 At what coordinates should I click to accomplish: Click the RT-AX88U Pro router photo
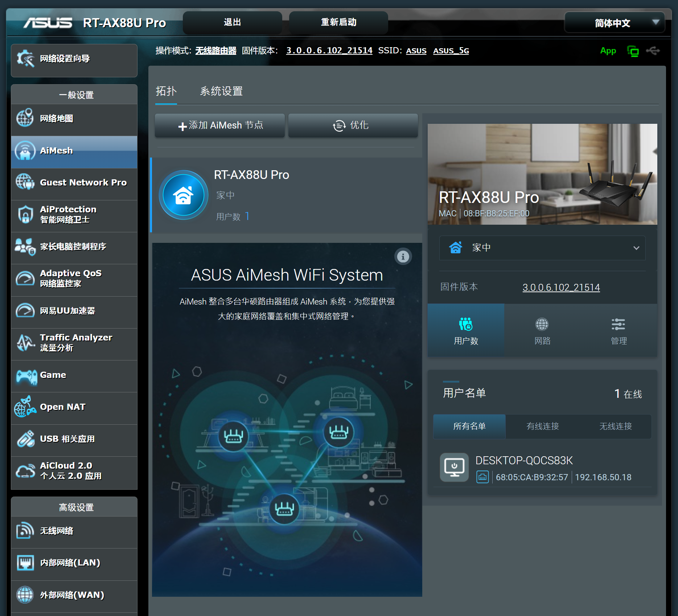click(x=542, y=174)
